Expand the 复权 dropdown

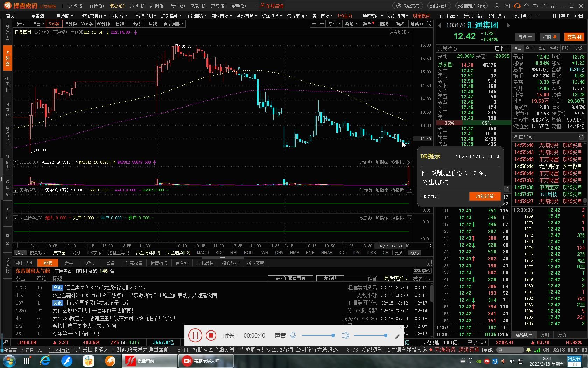[335, 24]
